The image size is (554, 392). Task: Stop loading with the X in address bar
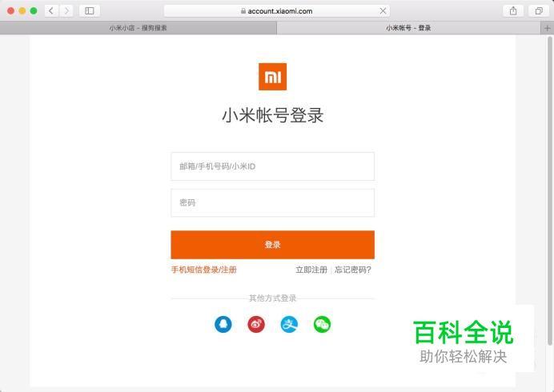[383, 11]
